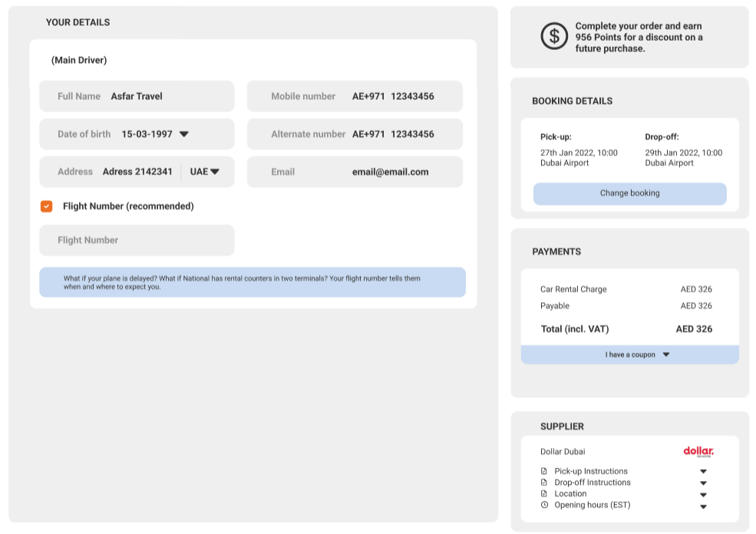Expand Pick-up Instructions arrow
756x534 pixels.
pos(703,472)
